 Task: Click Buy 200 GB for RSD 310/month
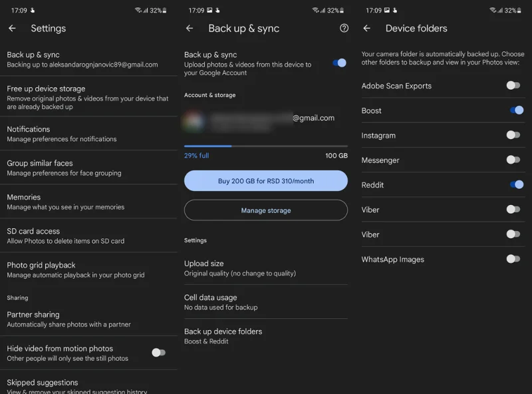[x=265, y=181]
